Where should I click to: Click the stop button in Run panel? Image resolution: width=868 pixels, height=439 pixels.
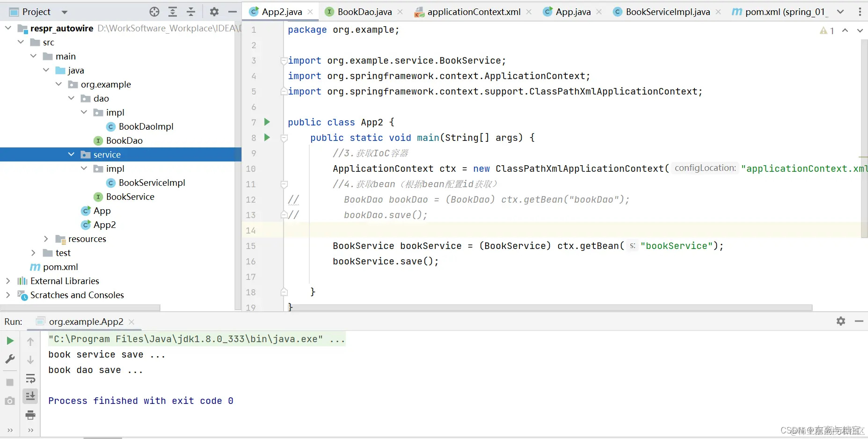coord(10,382)
